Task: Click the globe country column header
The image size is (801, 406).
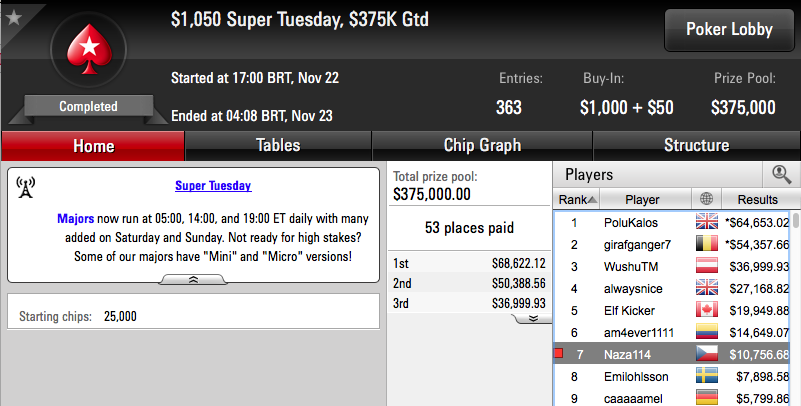Action: pos(706,199)
